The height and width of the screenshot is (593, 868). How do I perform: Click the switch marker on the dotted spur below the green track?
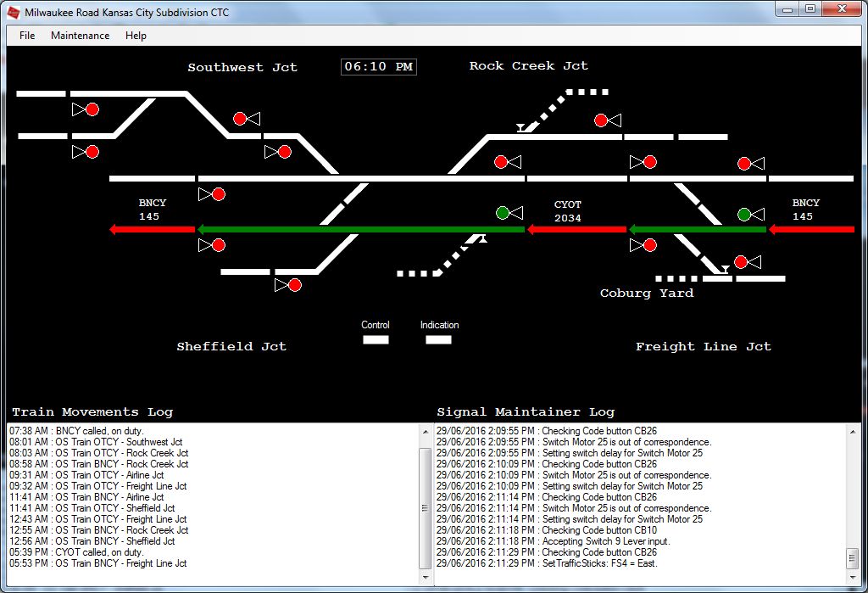coord(483,238)
